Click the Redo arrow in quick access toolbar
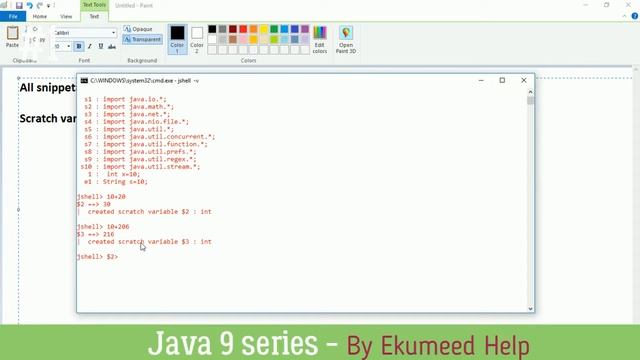640x360 pixels. (x=40, y=6)
